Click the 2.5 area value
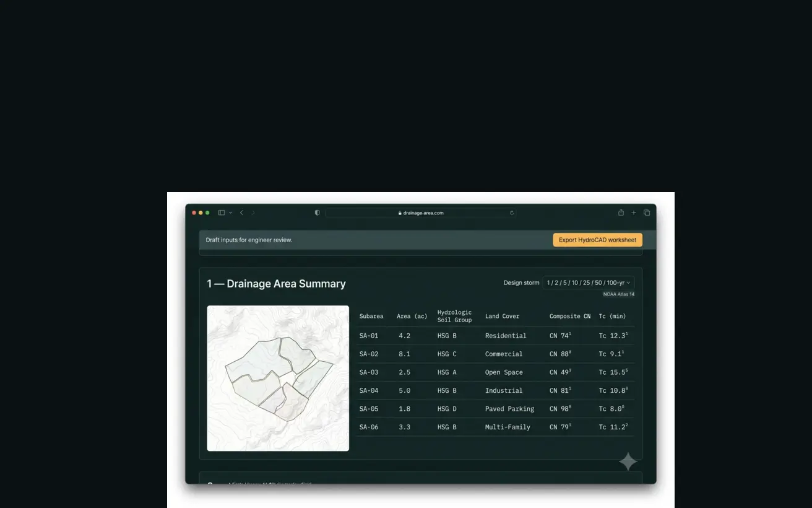 pyautogui.click(x=405, y=372)
